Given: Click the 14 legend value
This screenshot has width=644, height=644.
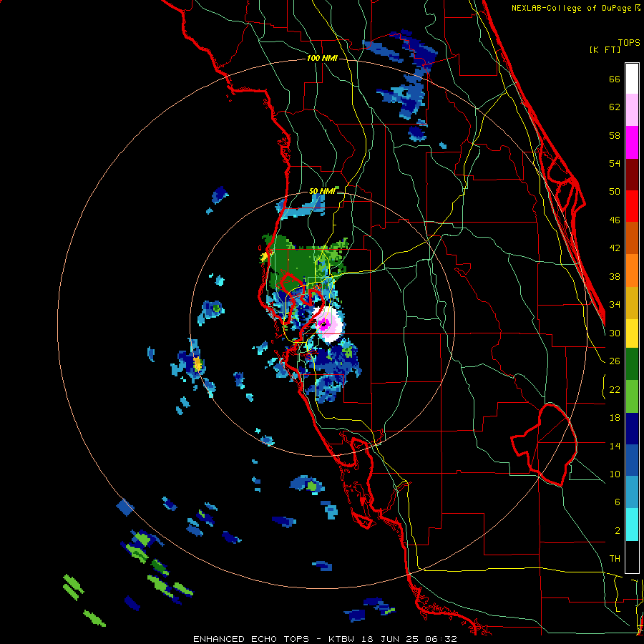Looking at the screenshot, I should point(615,446).
